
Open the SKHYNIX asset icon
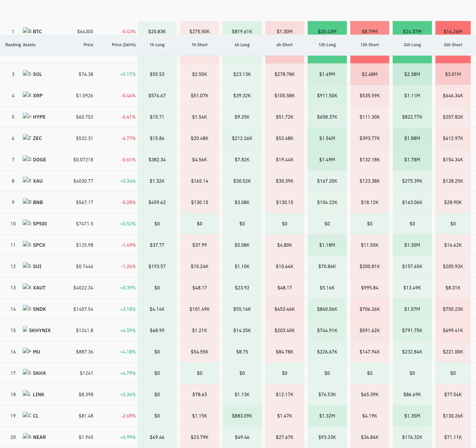(25, 329)
